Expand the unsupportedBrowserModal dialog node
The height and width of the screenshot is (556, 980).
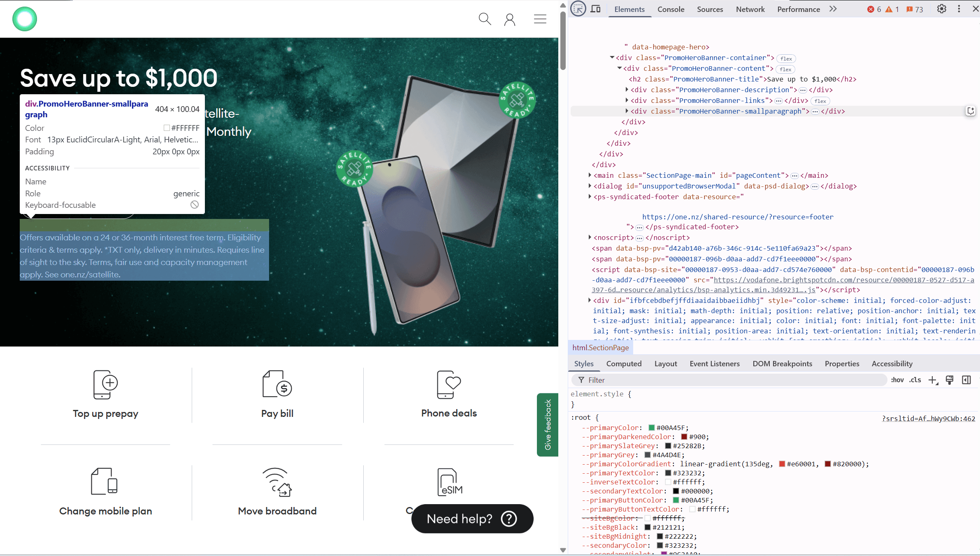pyautogui.click(x=590, y=186)
